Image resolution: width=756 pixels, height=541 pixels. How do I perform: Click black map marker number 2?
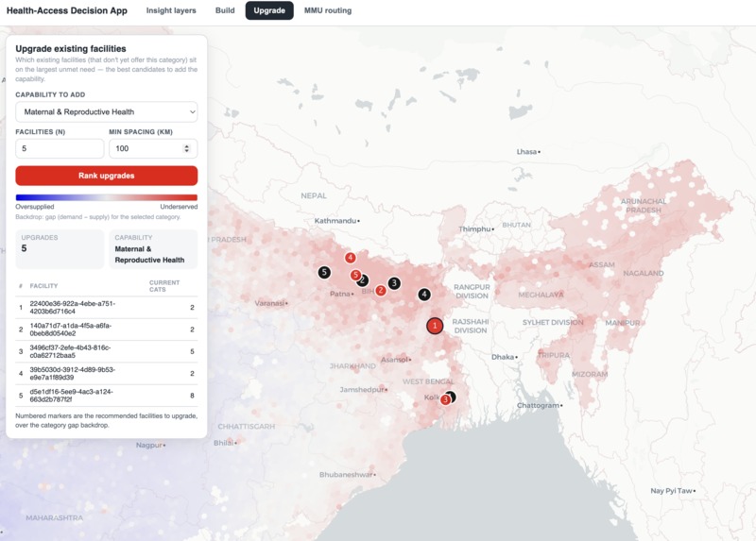[363, 279]
